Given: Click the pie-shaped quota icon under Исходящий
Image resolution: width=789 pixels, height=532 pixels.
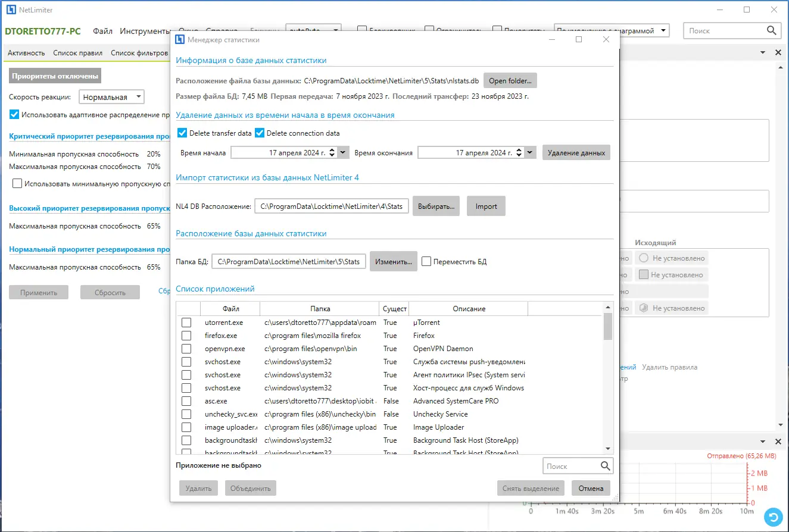Looking at the screenshot, I should (644, 308).
